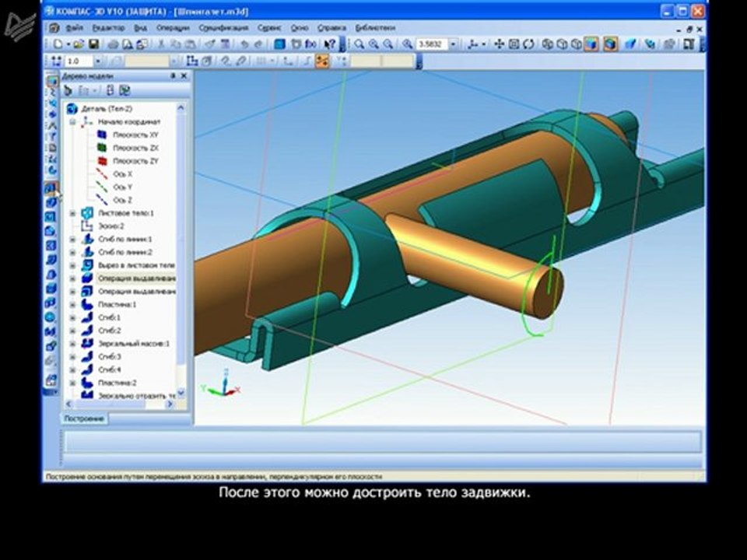747x560 pixels.
Task: Select Плоскость ZX in the model tree
Action: tap(135, 148)
